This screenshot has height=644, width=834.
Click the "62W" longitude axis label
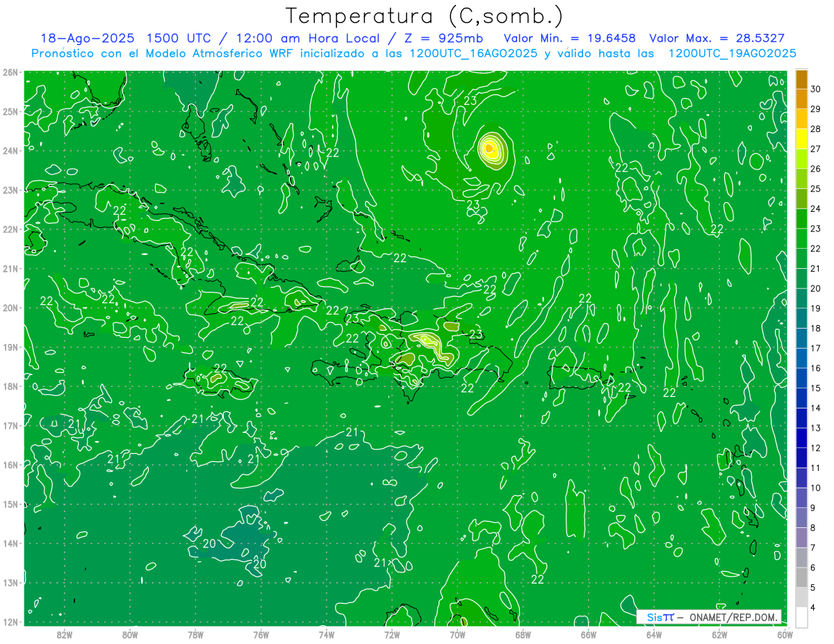coord(719,634)
